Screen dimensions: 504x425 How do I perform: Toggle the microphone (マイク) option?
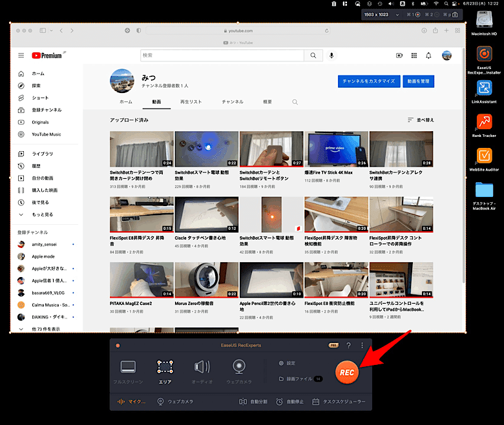(131, 402)
